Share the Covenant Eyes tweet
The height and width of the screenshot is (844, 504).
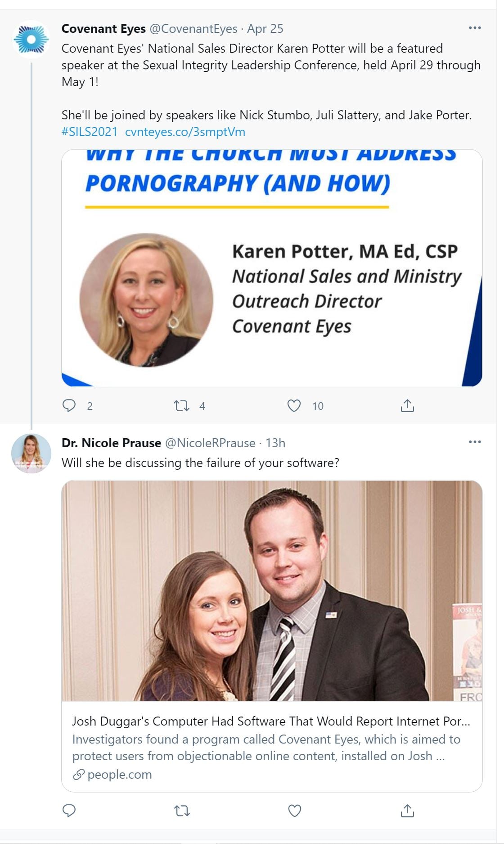click(407, 406)
